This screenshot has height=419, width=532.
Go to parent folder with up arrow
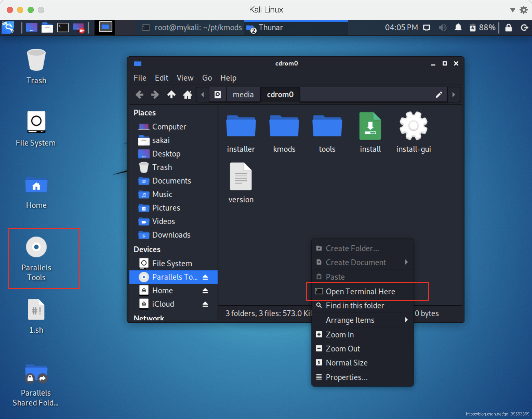(171, 95)
